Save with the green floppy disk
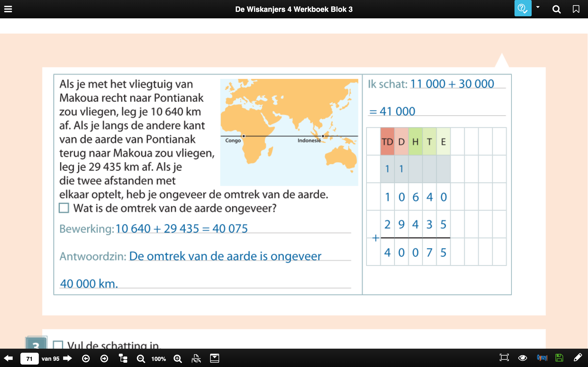This screenshot has height=367, width=588. coord(559,358)
